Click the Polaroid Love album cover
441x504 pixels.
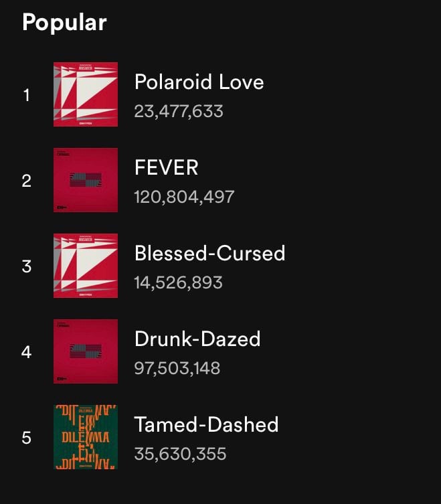point(86,94)
